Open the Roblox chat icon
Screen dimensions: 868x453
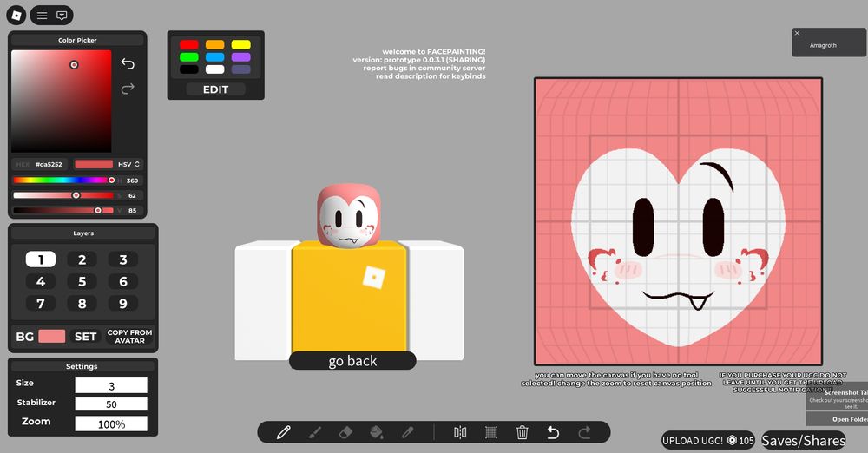(x=62, y=16)
